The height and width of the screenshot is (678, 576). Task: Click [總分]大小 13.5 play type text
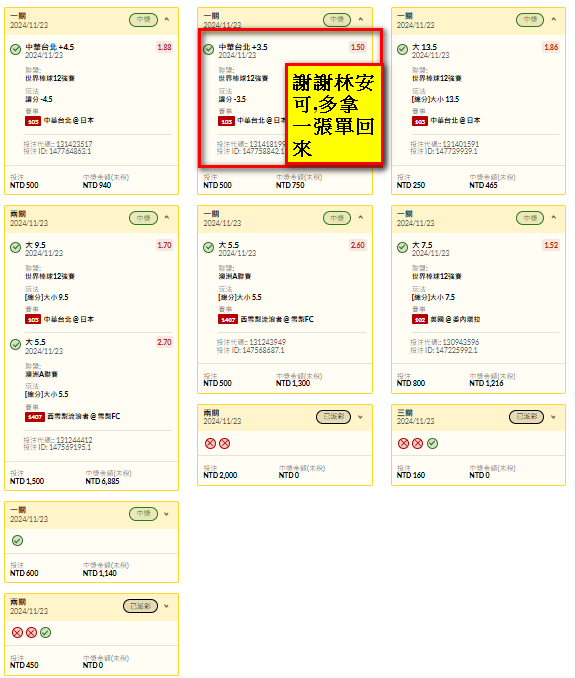(435, 99)
